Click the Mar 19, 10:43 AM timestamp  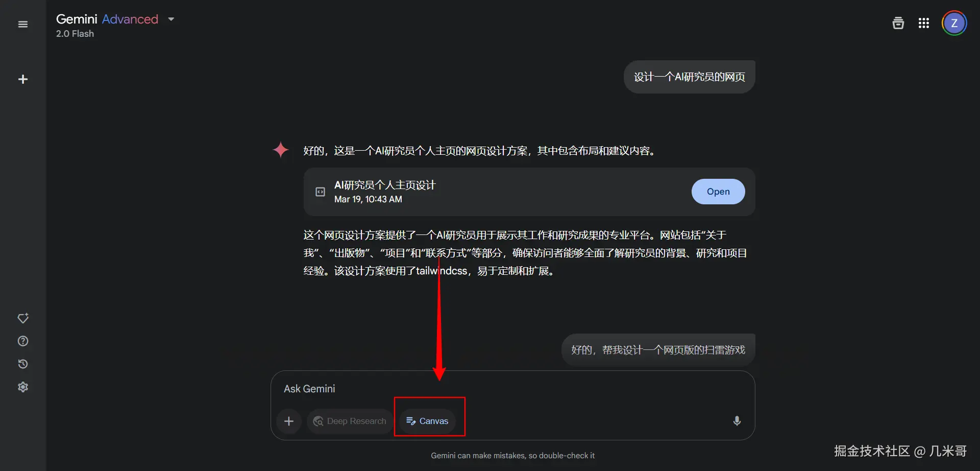tap(368, 199)
